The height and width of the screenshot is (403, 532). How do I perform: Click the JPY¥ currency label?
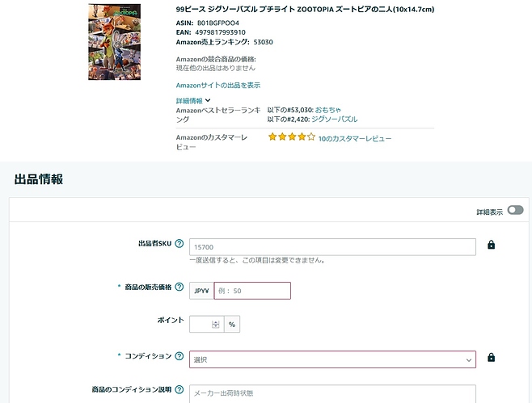pos(201,291)
